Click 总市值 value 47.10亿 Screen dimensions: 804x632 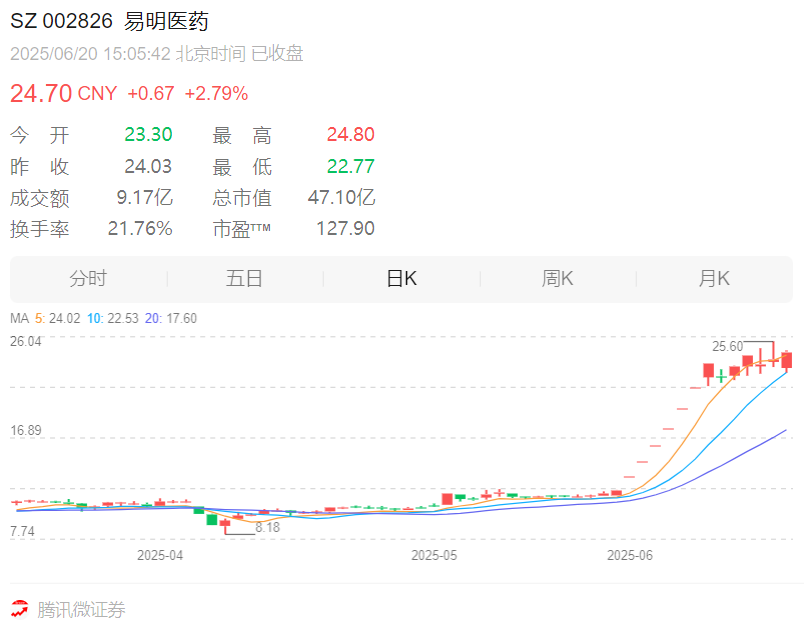(341, 198)
